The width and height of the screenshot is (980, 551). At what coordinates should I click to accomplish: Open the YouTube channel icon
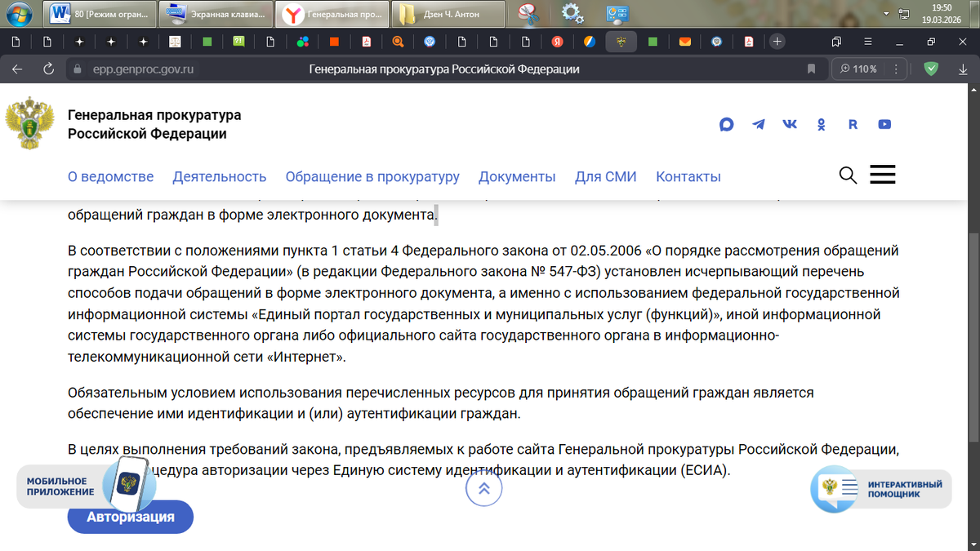click(884, 124)
